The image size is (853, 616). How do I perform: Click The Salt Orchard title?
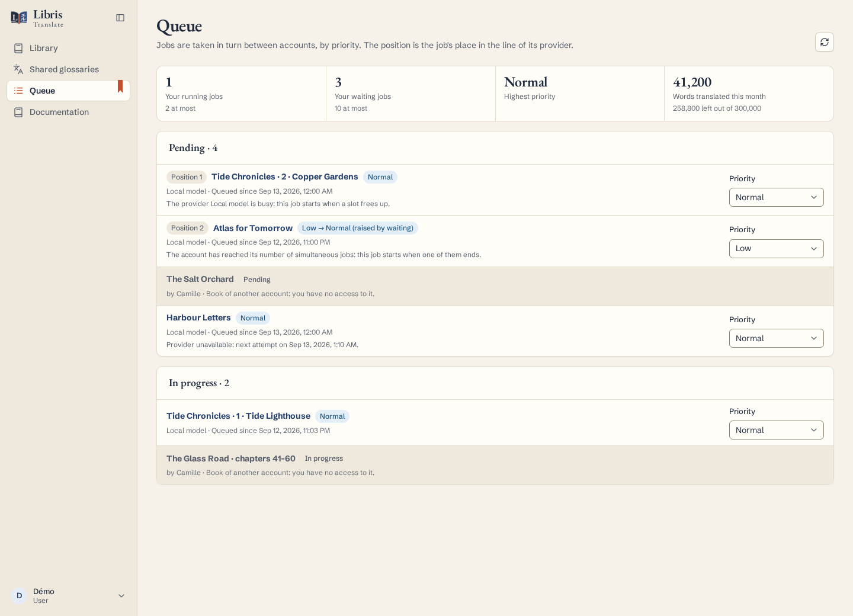pos(200,279)
